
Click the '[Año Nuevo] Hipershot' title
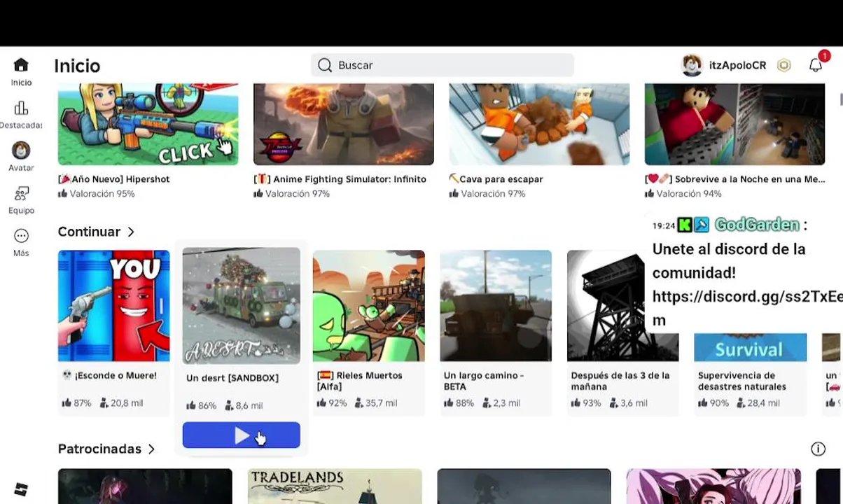[x=114, y=179]
